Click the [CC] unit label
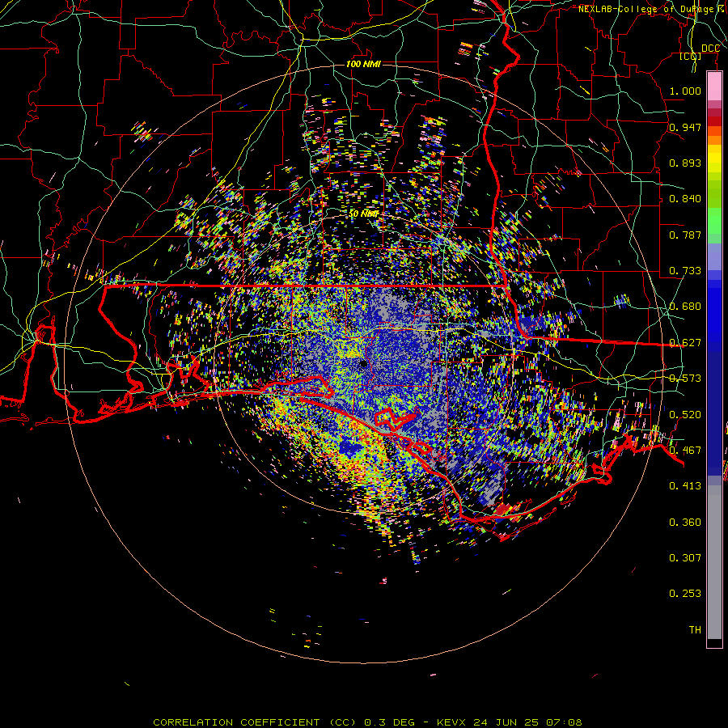 click(691, 56)
